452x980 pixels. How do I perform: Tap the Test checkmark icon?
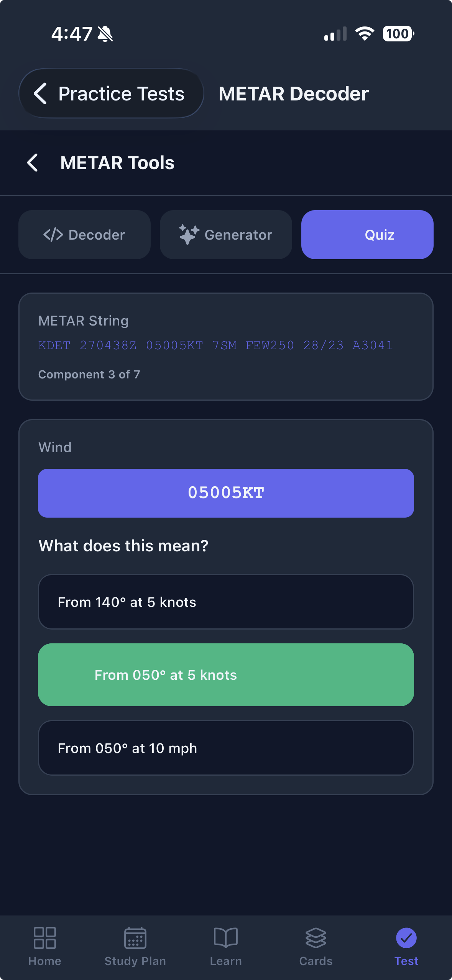click(406, 938)
